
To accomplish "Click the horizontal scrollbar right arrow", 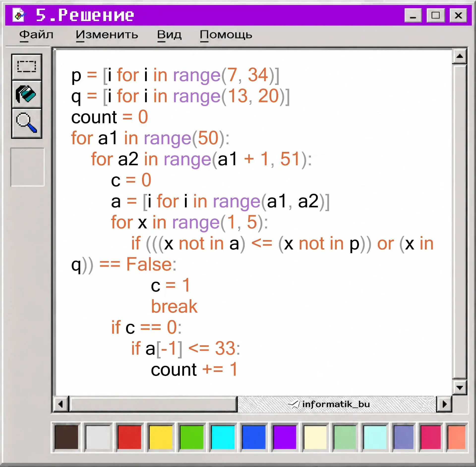I will click(444, 404).
